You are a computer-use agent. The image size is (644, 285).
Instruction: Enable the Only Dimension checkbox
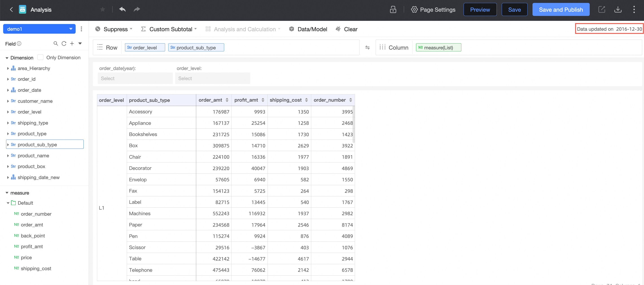(x=40, y=57)
